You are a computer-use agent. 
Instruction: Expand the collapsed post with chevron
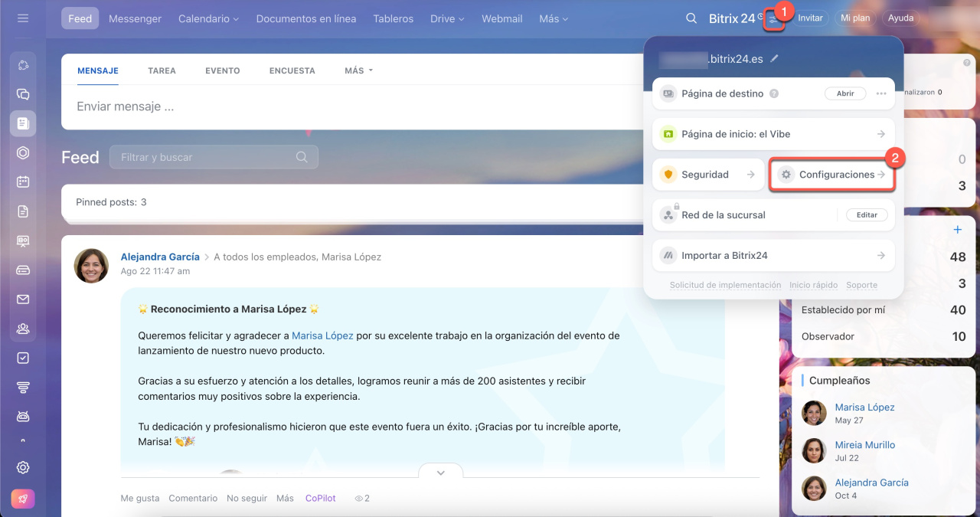[440, 473]
